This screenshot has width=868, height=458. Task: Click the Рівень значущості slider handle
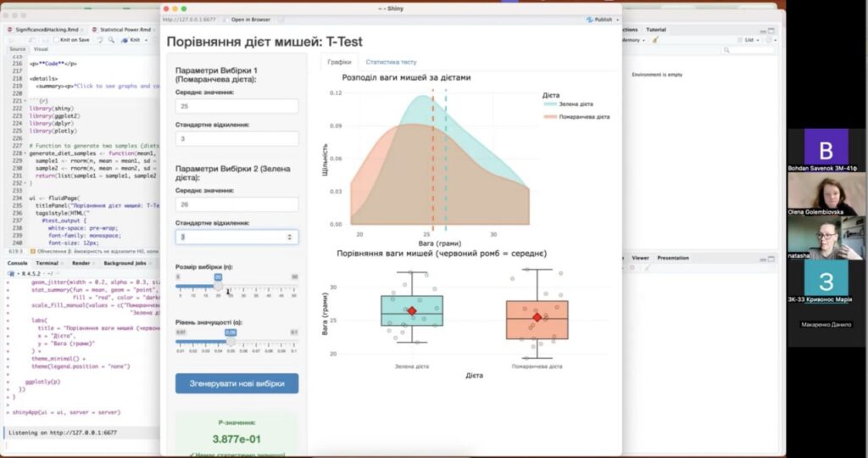pos(231,342)
